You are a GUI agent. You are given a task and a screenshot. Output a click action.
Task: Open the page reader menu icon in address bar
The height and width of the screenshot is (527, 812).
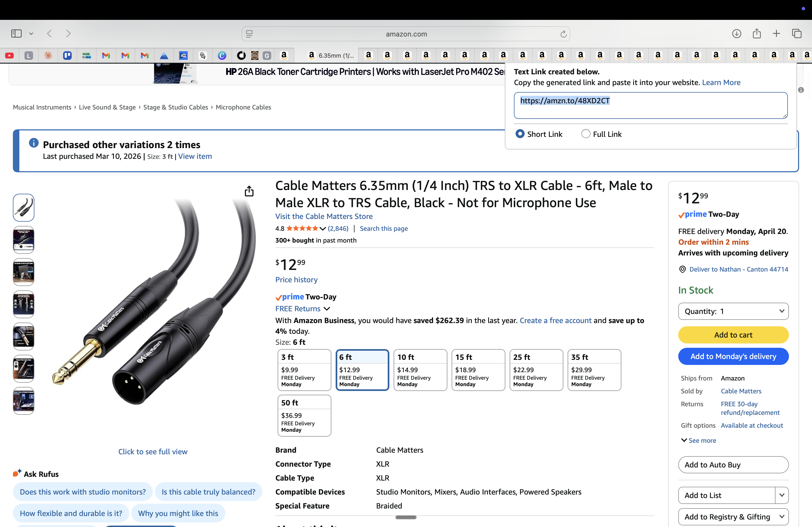click(249, 34)
